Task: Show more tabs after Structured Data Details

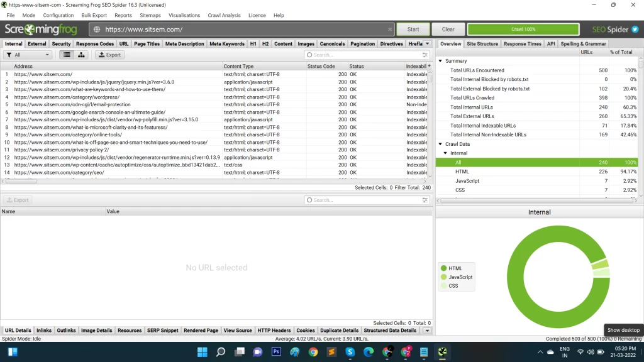Action: (427, 331)
